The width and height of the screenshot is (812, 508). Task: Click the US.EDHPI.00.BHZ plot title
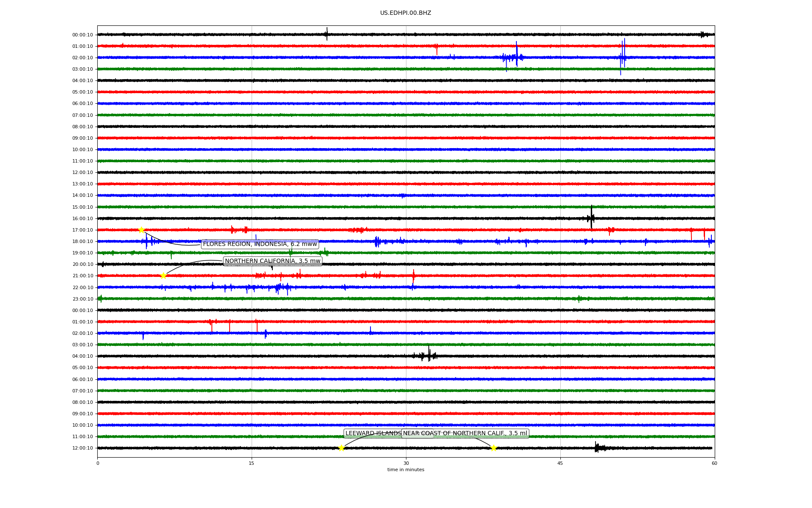pos(406,13)
